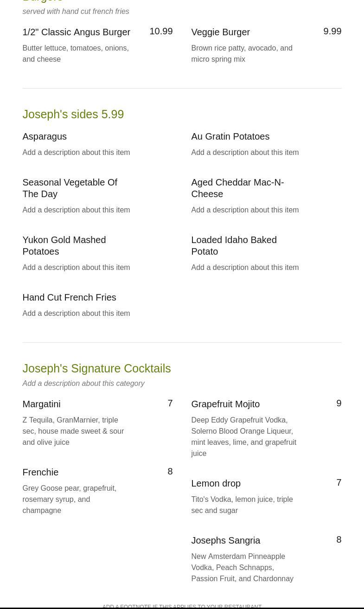364x609 pixels.
Task: Select the Frenchie cocktail title
Action: click(x=40, y=472)
